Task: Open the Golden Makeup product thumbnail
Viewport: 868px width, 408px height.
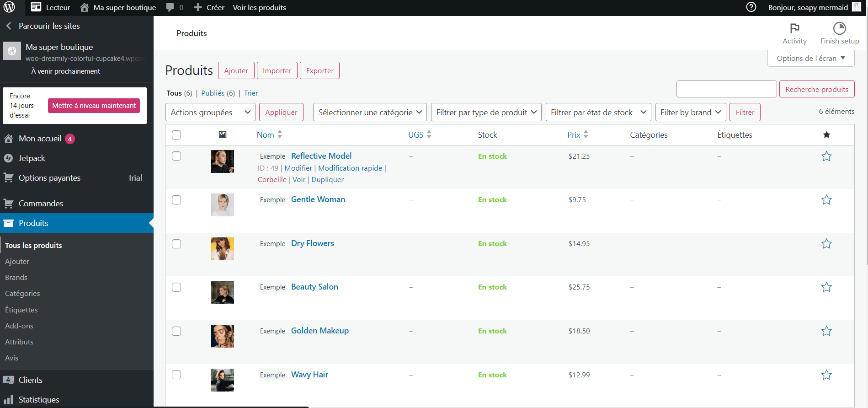Action: point(223,336)
